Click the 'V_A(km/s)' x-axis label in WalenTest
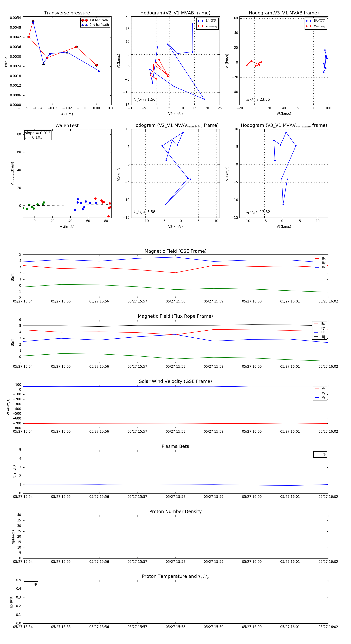The image size is (351, 644). 67,227
